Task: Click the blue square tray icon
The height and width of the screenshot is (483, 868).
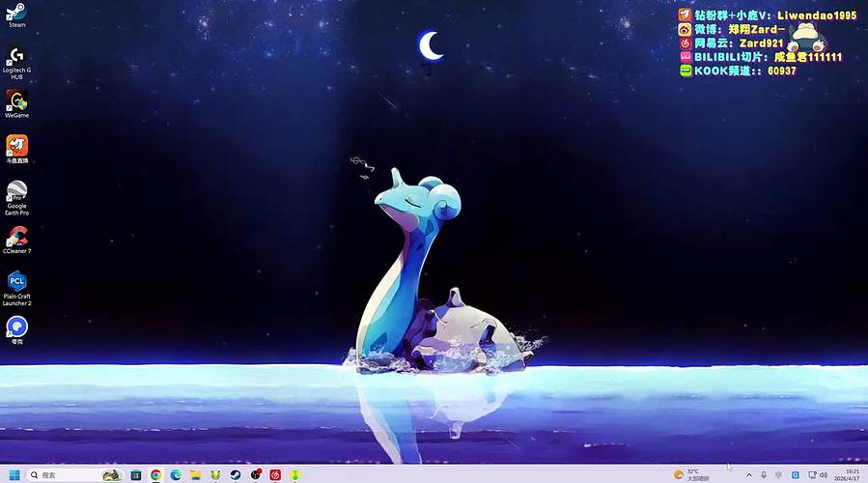Action: (x=796, y=474)
